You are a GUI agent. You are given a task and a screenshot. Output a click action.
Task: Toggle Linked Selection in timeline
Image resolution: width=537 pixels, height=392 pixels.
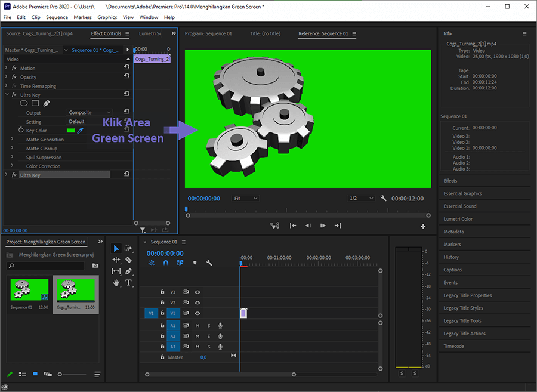pos(180,263)
